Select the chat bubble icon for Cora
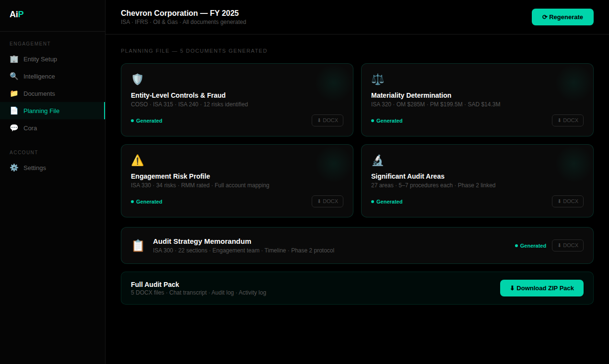Viewport: 609px width, 364px height. tap(14, 128)
